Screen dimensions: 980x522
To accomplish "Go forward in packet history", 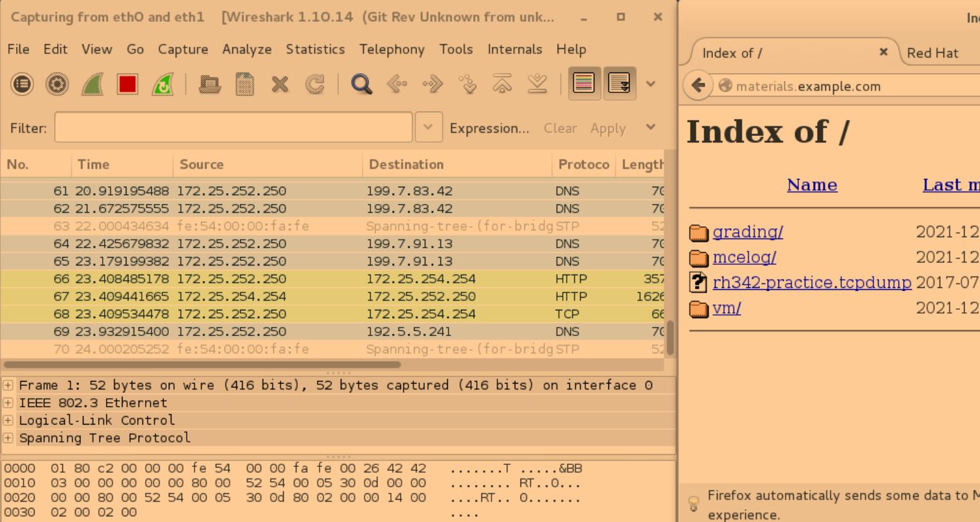I will coord(433,84).
